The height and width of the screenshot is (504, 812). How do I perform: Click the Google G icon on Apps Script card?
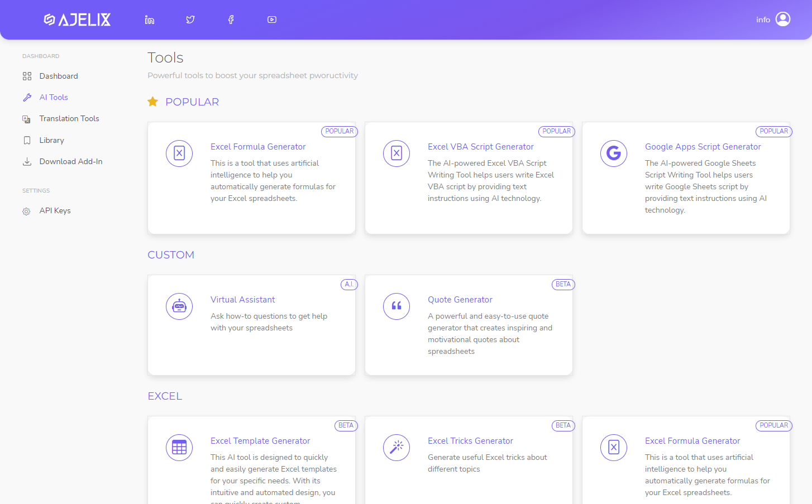pos(614,153)
